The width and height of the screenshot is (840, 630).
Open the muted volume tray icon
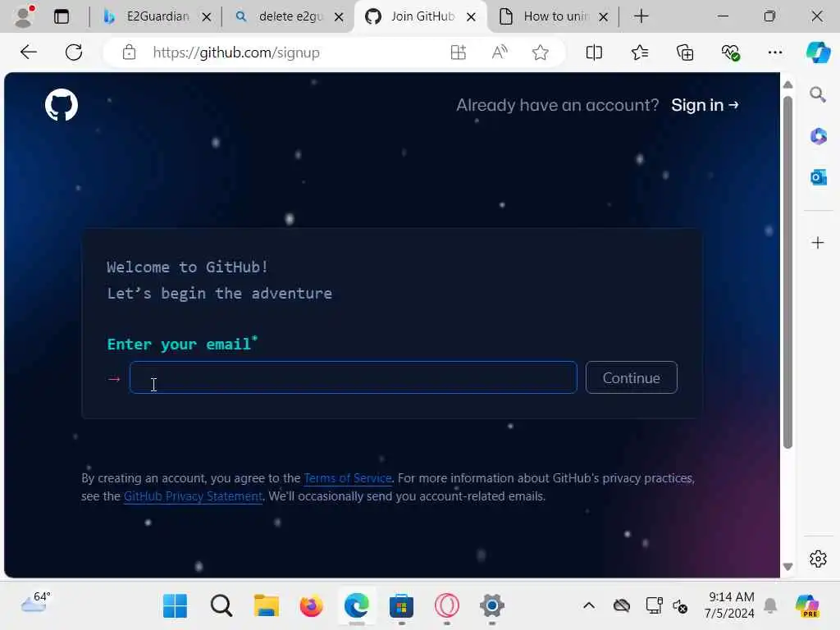(680, 606)
